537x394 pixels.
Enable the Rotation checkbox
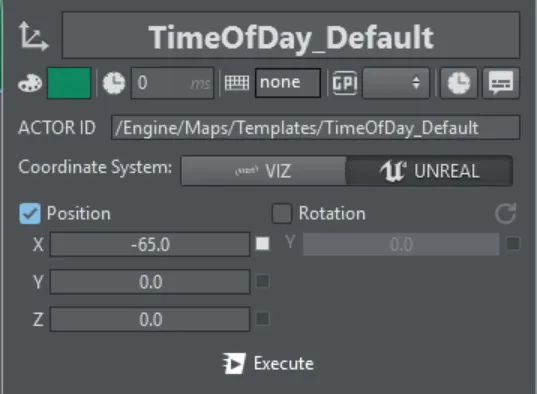pos(282,213)
